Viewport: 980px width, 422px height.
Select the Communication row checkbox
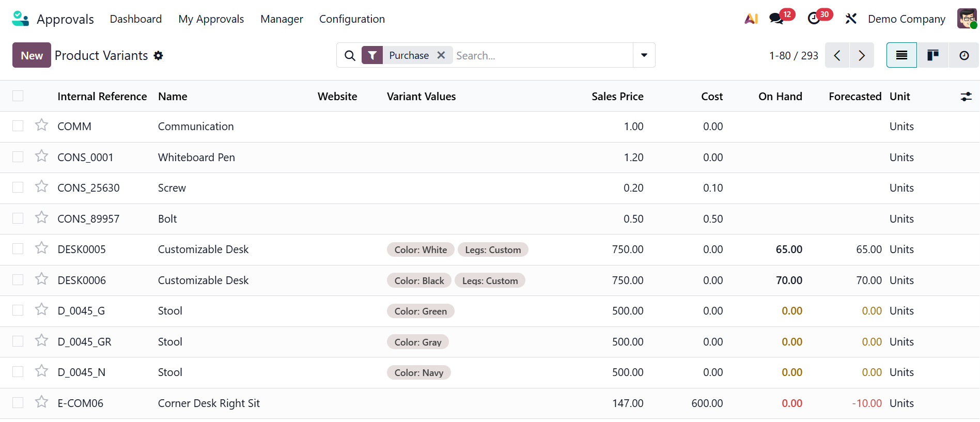18,126
